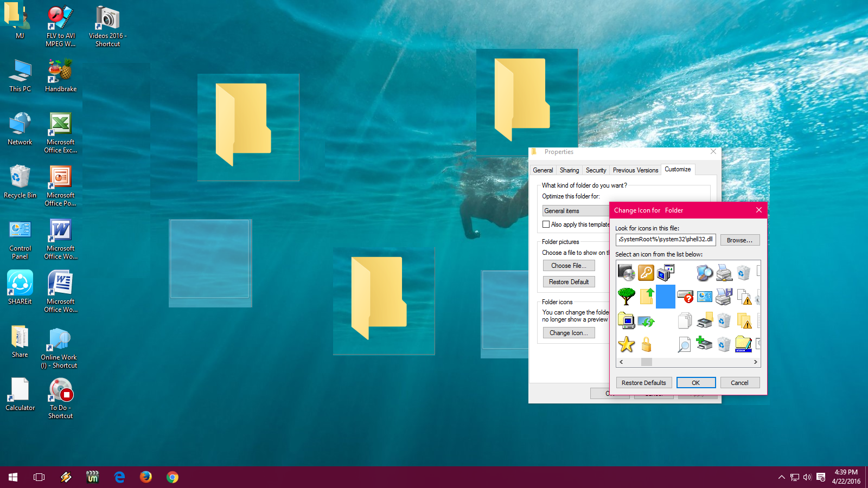
Task: Select the recycle bin icon in the list
Action: tap(744, 273)
